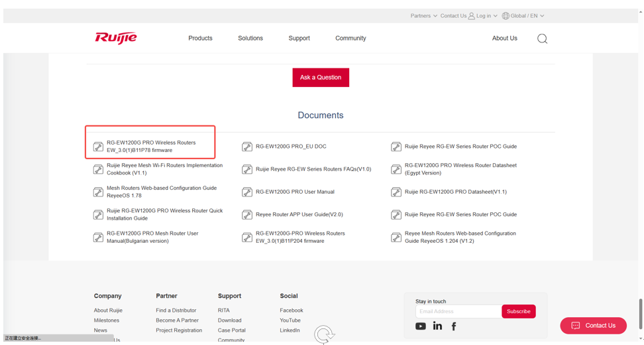Click the globe icon for Global / EN
The width and height of the screenshot is (644, 345).
point(506,16)
